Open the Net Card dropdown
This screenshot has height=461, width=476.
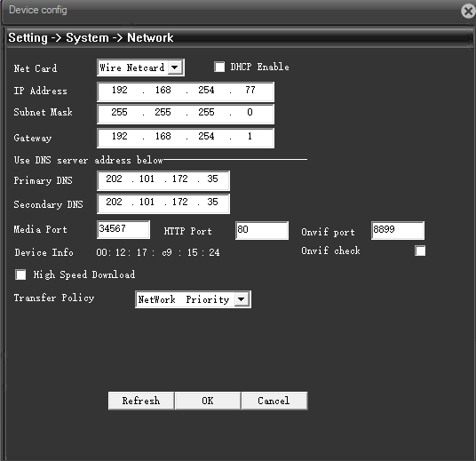coord(175,68)
